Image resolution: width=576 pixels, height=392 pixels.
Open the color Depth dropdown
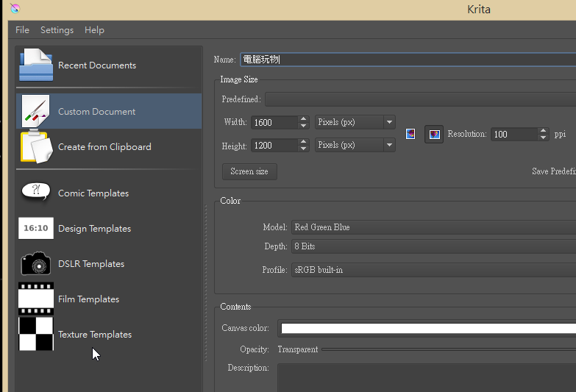(x=433, y=246)
